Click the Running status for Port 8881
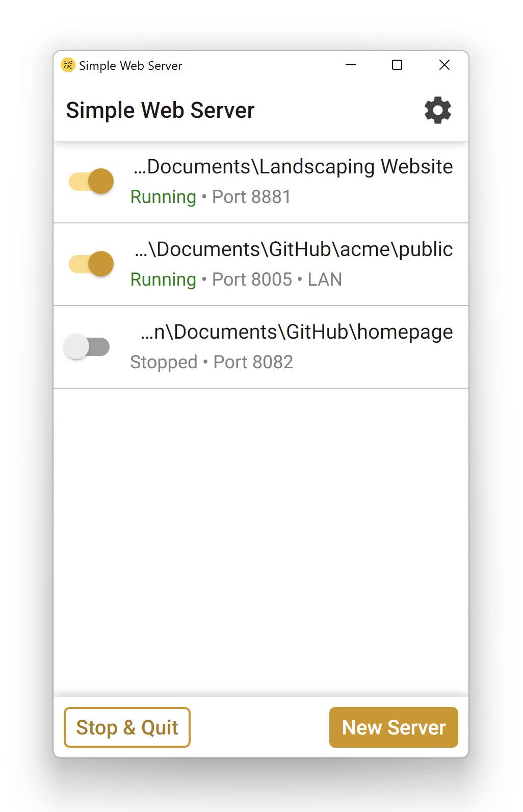Viewport: 523px width, 812px height. tap(163, 197)
